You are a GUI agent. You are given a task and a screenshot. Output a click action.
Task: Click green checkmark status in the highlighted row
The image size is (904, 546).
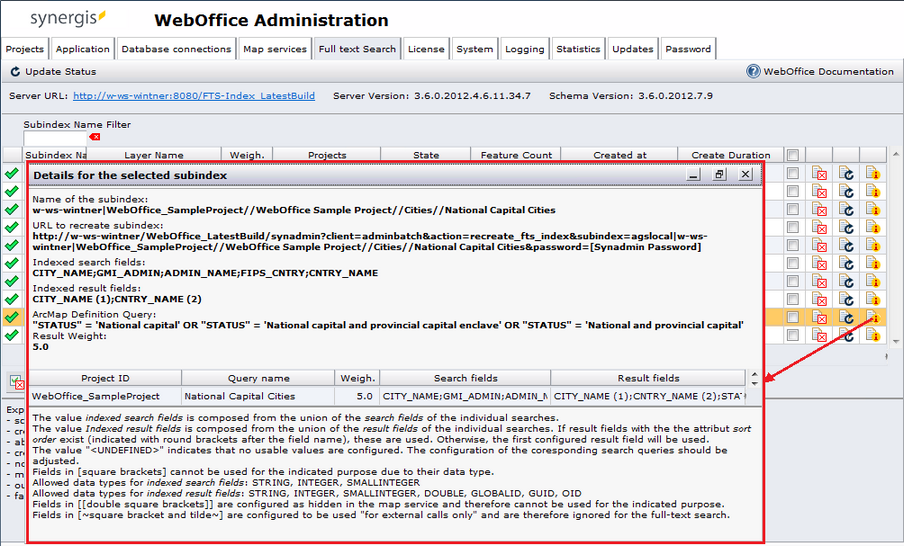click(12, 317)
